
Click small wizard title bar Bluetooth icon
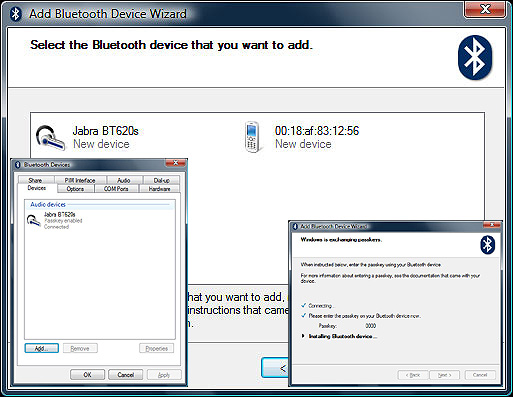point(295,227)
